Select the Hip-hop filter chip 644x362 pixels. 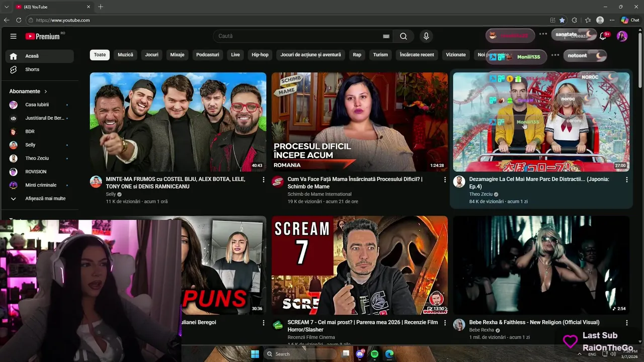[260, 55]
